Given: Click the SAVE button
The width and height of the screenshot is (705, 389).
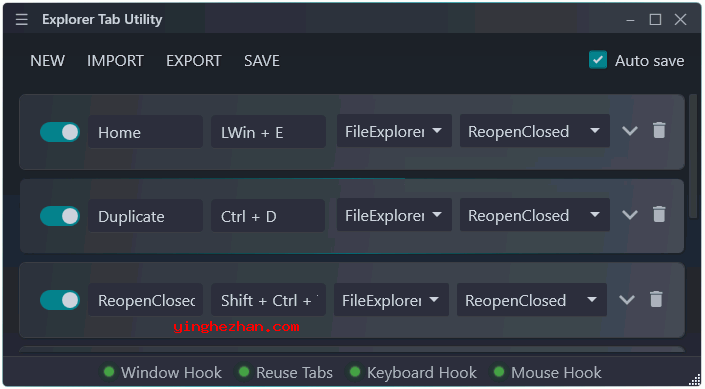Looking at the screenshot, I should coord(262,61).
